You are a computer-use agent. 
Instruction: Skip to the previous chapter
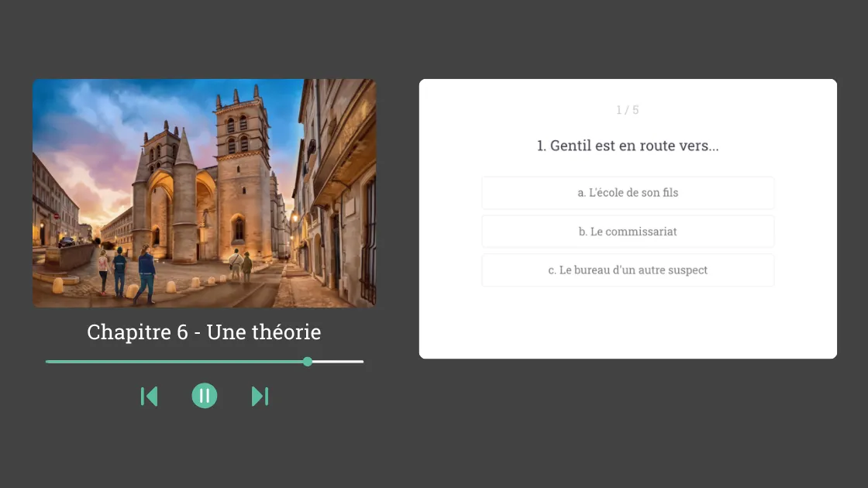(150, 396)
